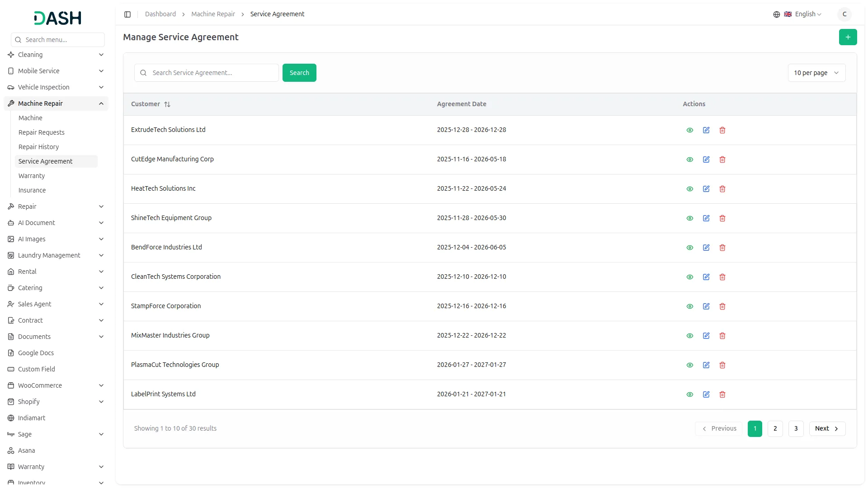Image resolution: width=868 pixels, height=488 pixels.
Task: Collapse the Machine Repair menu
Action: [56, 103]
